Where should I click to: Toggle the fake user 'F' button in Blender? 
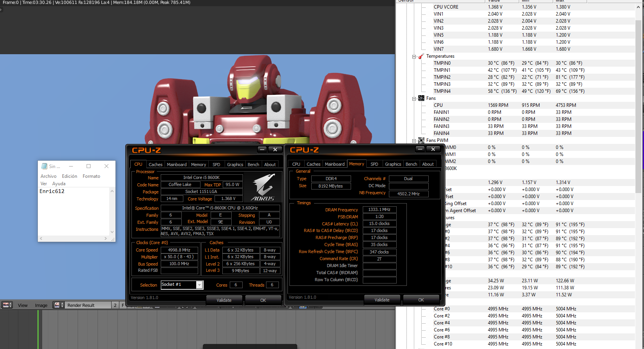[123, 305]
